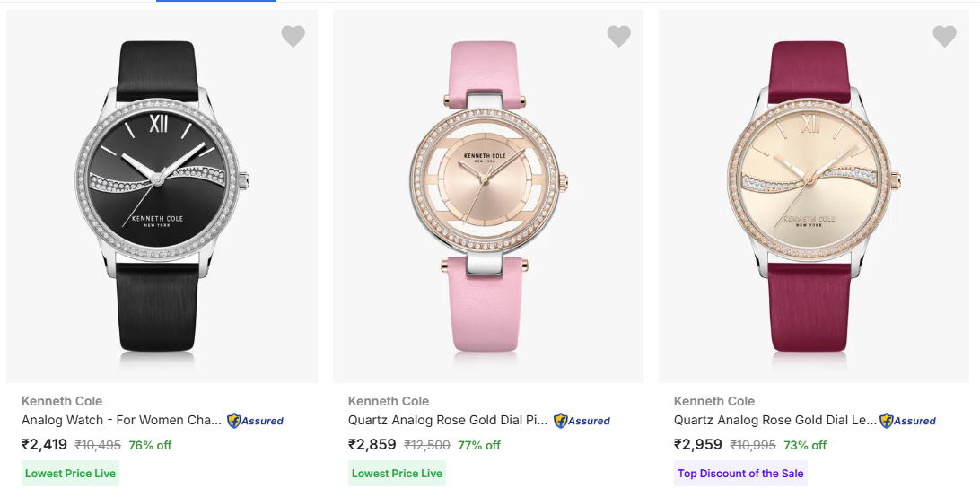This screenshot has height=497, width=980.
Task: Click the ₹2,419 price of black watch
Action: (x=44, y=444)
